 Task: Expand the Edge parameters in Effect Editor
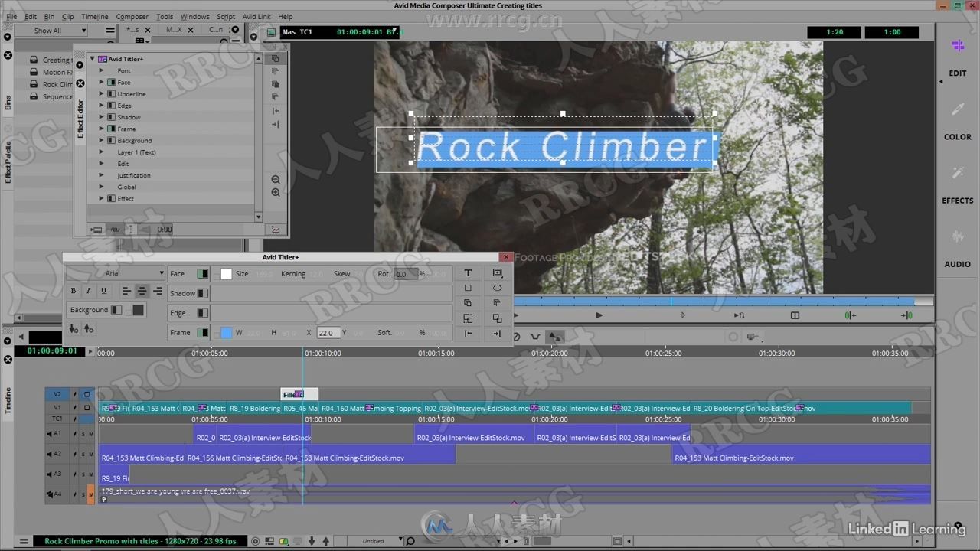click(101, 106)
